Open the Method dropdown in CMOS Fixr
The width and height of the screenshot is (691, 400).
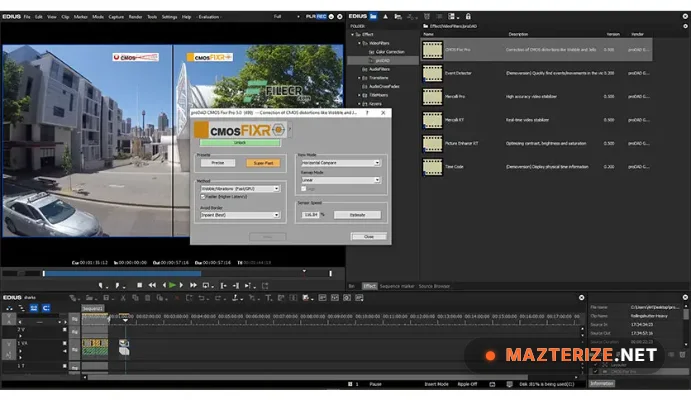[x=240, y=189]
